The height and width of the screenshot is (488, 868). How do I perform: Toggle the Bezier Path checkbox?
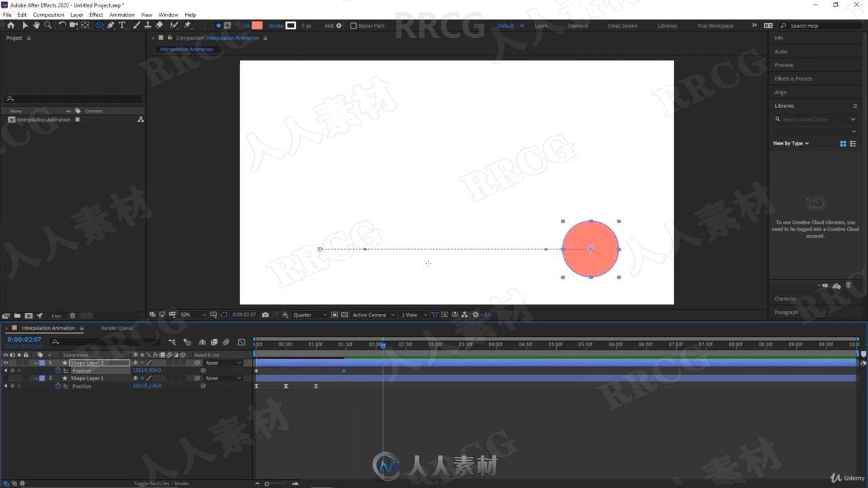point(353,26)
